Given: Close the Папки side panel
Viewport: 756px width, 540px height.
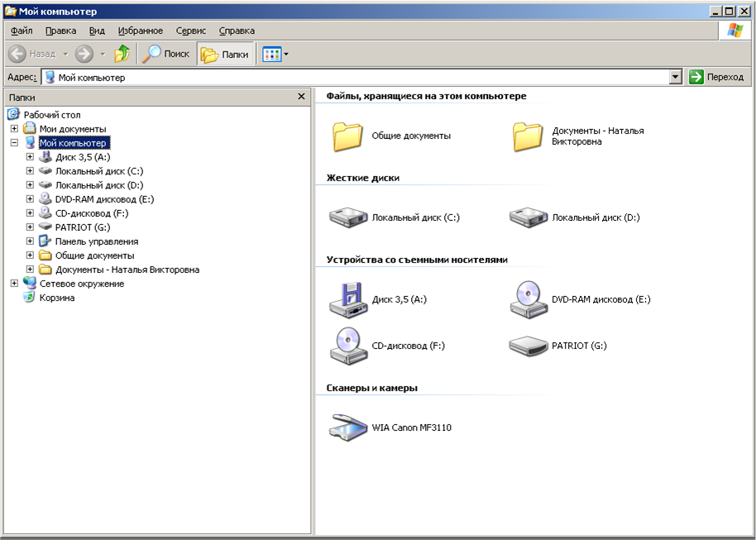Looking at the screenshot, I should click(x=301, y=97).
